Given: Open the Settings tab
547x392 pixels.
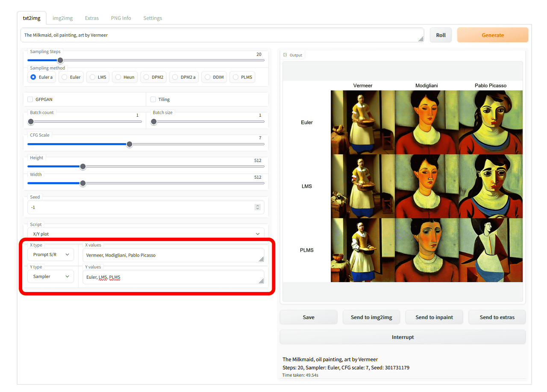Looking at the screenshot, I should [153, 18].
